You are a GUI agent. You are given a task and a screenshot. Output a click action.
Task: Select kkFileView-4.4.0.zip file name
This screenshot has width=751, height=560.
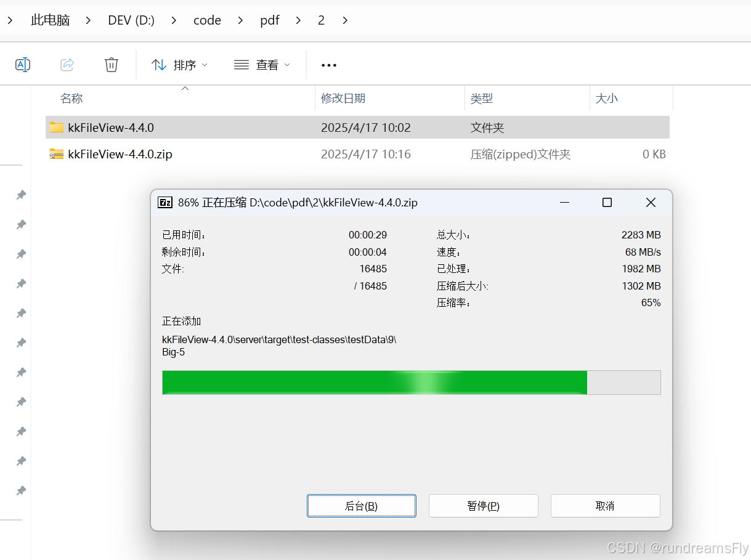click(120, 155)
